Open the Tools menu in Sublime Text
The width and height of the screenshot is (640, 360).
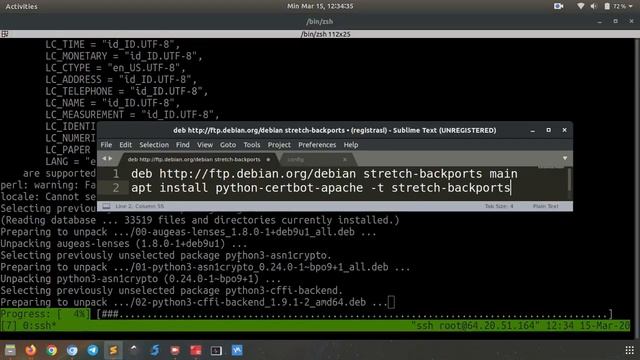[x=252, y=145]
